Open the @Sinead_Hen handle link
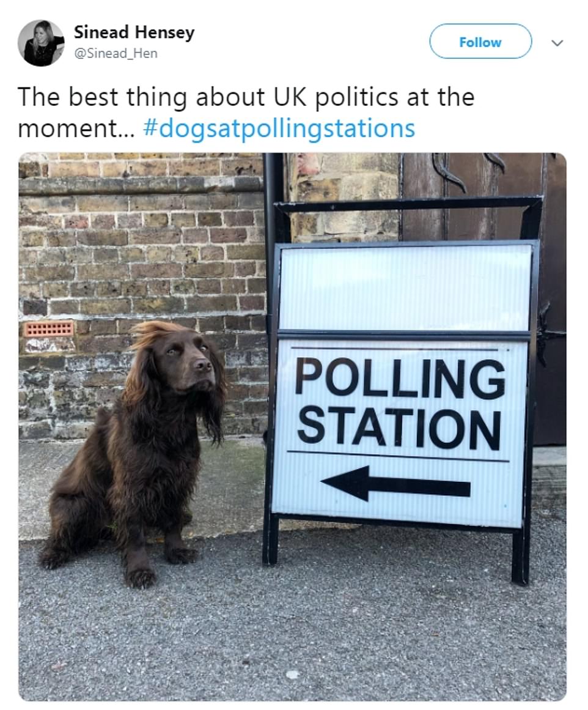Image resolution: width=588 pixels, height=710 pixels. 116,53
